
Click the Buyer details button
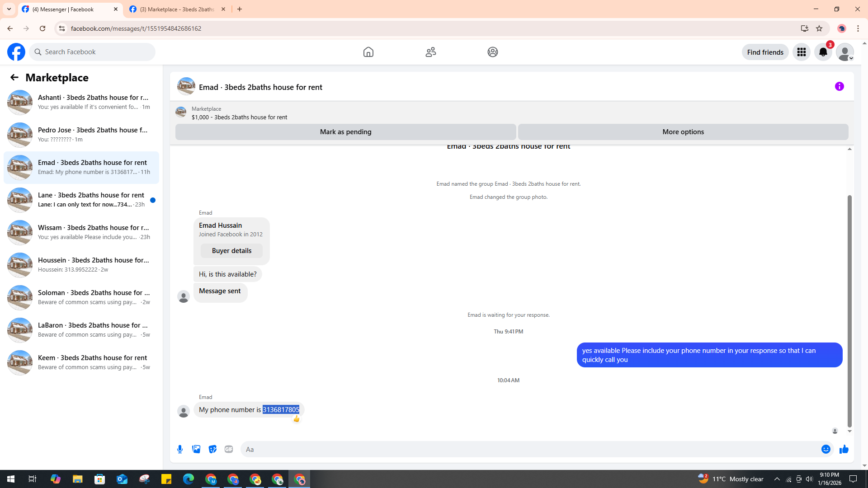(231, 251)
